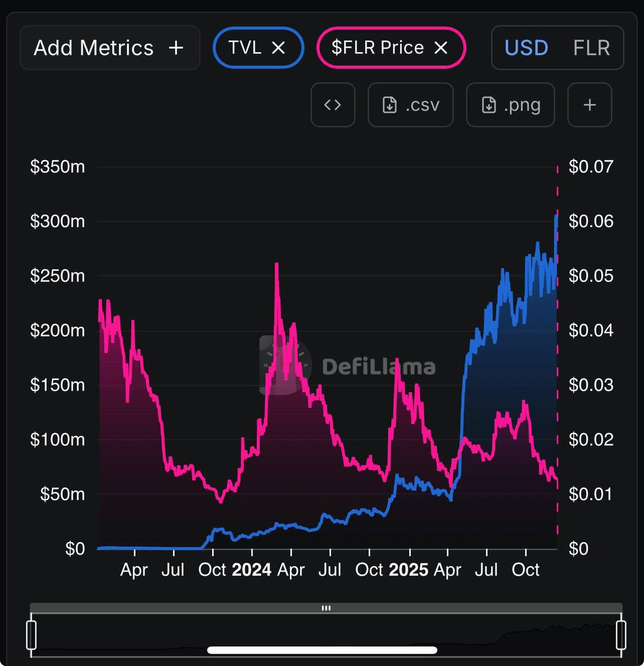The width and height of the screenshot is (644, 666).
Task: Click the DefiLlama watermark logo
Action: [x=348, y=366]
